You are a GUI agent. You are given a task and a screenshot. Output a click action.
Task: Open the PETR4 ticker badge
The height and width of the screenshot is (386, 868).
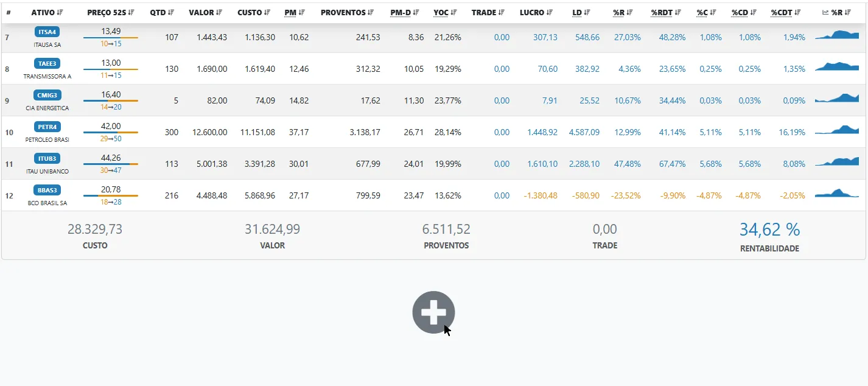pos(47,127)
